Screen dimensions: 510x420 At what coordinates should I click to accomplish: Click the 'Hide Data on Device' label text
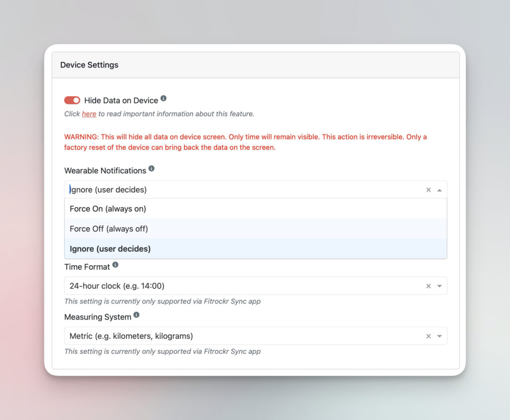(121, 101)
